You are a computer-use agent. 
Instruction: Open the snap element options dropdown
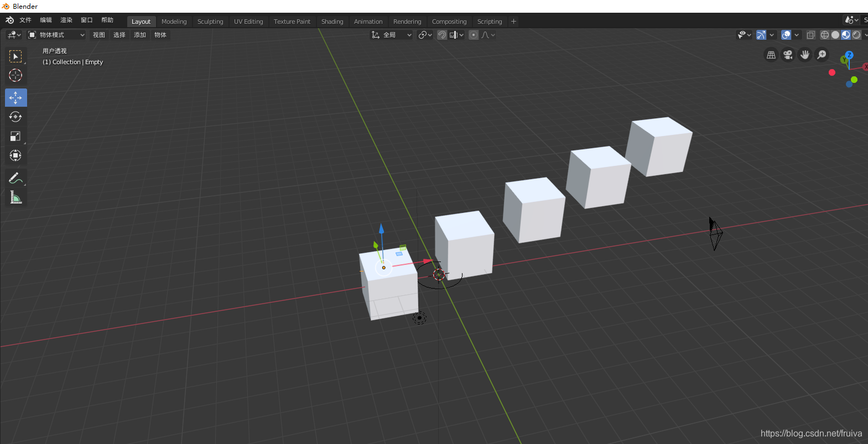pos(456,35)
